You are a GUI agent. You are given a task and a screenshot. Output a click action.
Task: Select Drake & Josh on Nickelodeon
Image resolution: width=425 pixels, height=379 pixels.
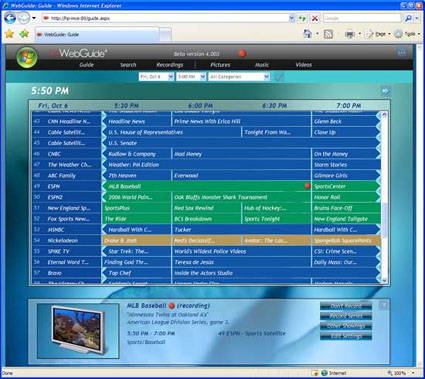136,241
